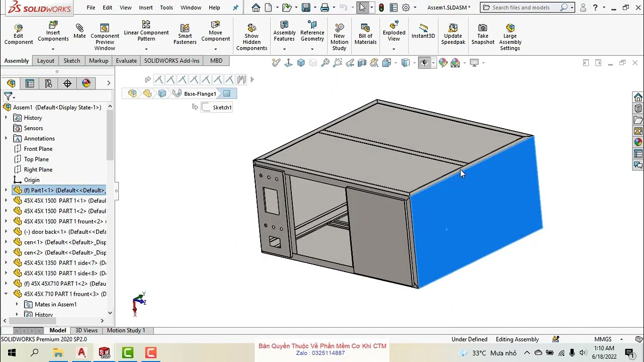
Task: Open the Insert menu
Action: click(x=146, y=8)
